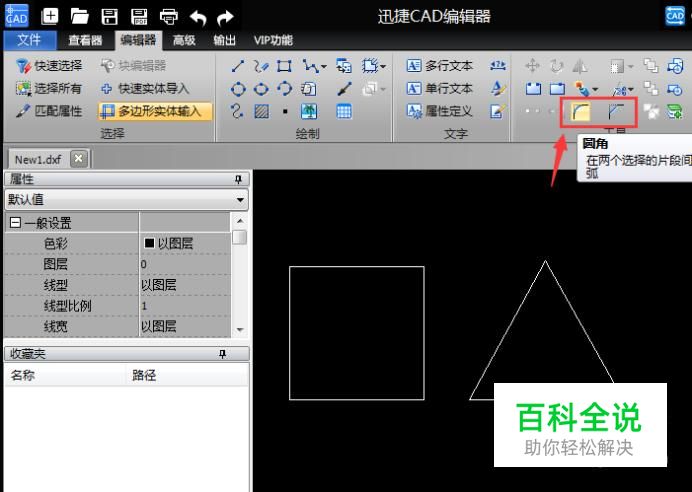The image size is (692, 492).
Task: Click the 色彩 color swatch value
Action: [x=149, y=243]
